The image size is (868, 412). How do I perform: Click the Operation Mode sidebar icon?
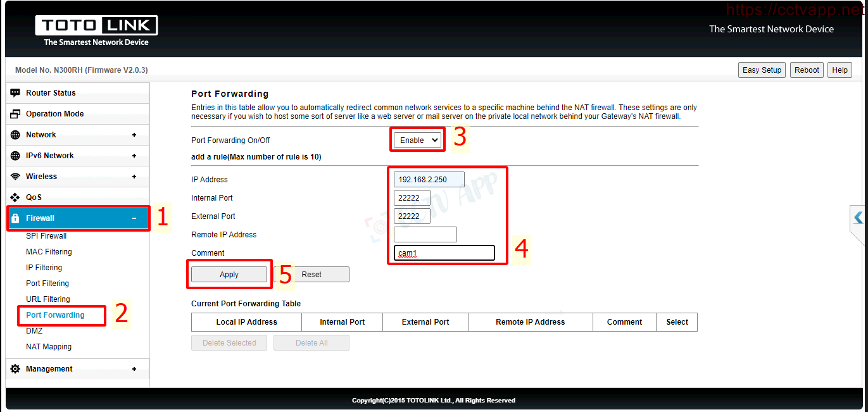tap(15, 114)
